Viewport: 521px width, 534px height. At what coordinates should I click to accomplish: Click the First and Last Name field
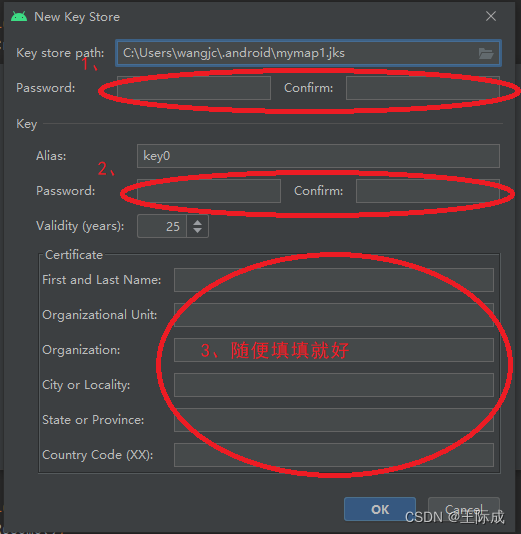[x=334, y=280]
